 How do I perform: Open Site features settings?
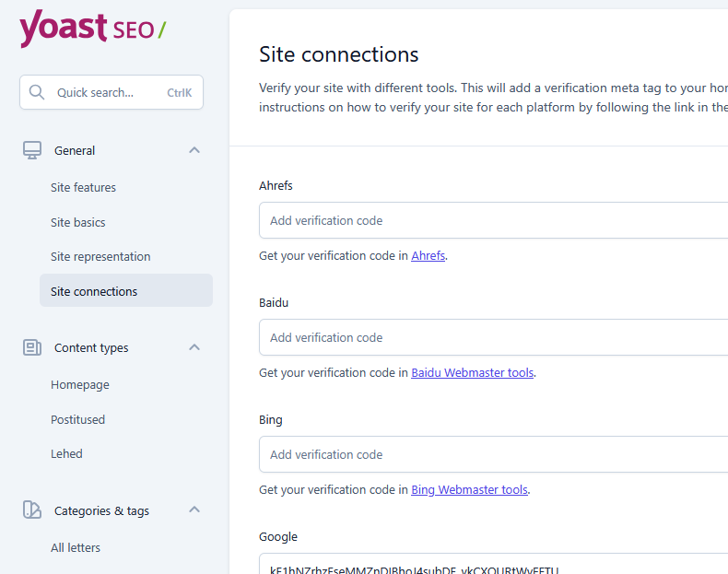[x=83, y=187]
